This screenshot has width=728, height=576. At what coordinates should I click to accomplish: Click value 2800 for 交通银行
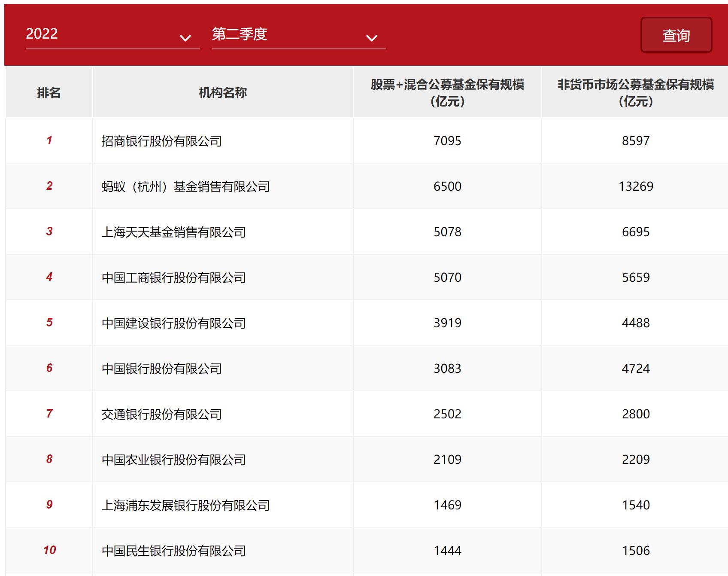tap(636, 414)
